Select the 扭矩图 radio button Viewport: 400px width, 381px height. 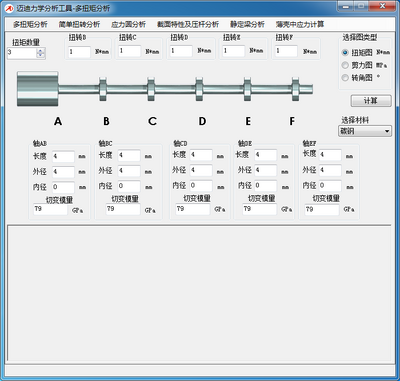click(345, 52)
